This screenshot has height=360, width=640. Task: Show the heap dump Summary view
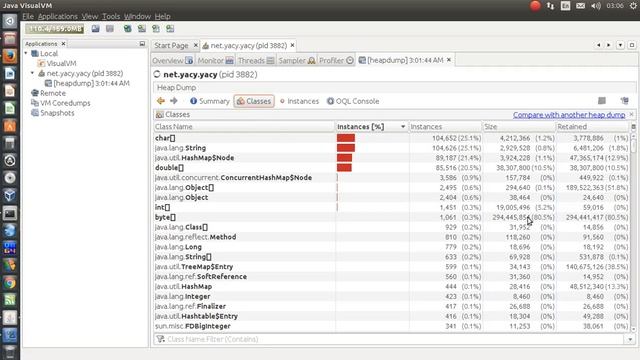click(210, 101)
